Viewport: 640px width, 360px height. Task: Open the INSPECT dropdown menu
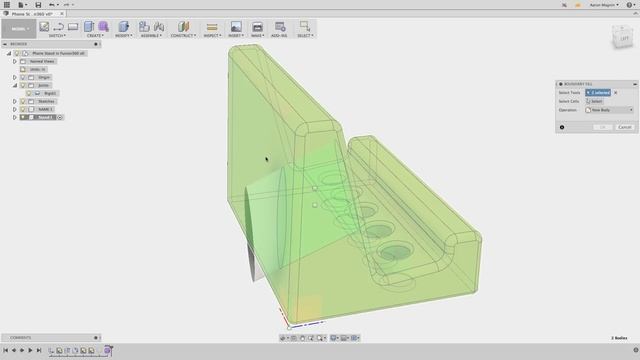[x=212, y=36]
